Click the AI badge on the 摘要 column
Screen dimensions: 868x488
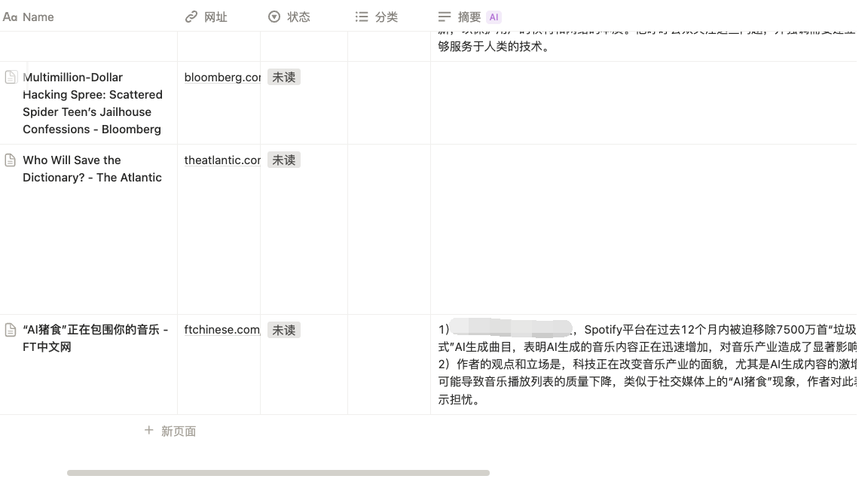[x=494, y=17]
